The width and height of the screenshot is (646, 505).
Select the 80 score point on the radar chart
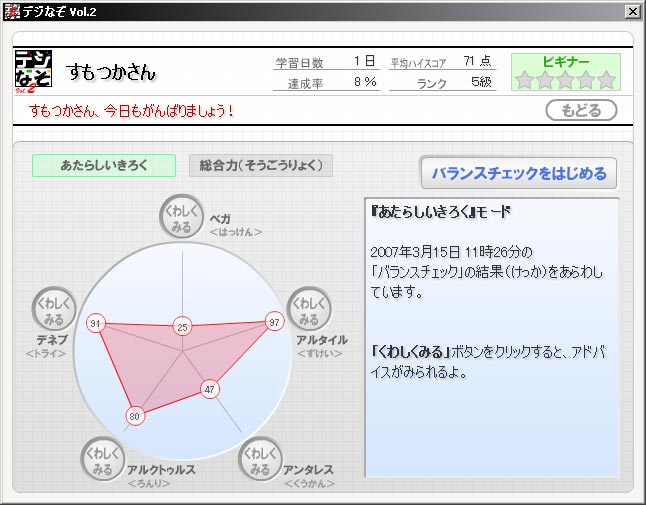click(x=135, y=415)
